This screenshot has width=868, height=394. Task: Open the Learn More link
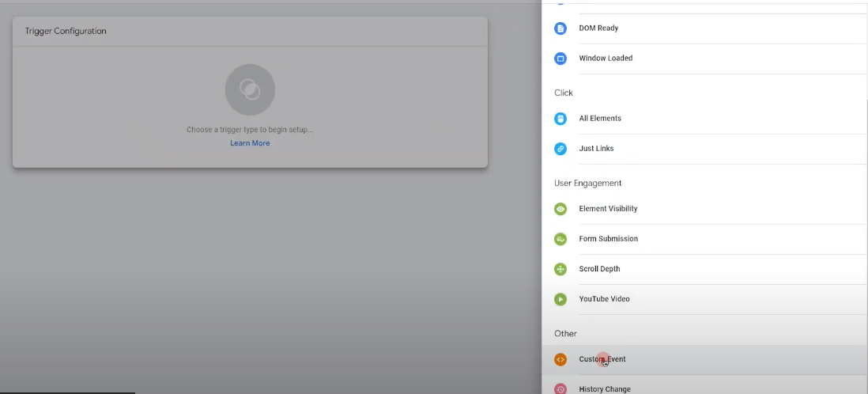pyautogui.click(x=250, y=143)
